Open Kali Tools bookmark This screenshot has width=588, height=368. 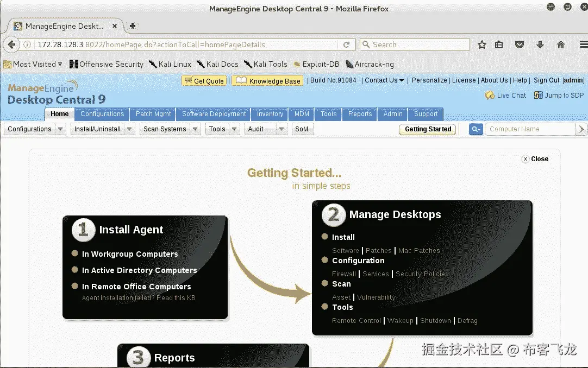(x=266, y=65)
